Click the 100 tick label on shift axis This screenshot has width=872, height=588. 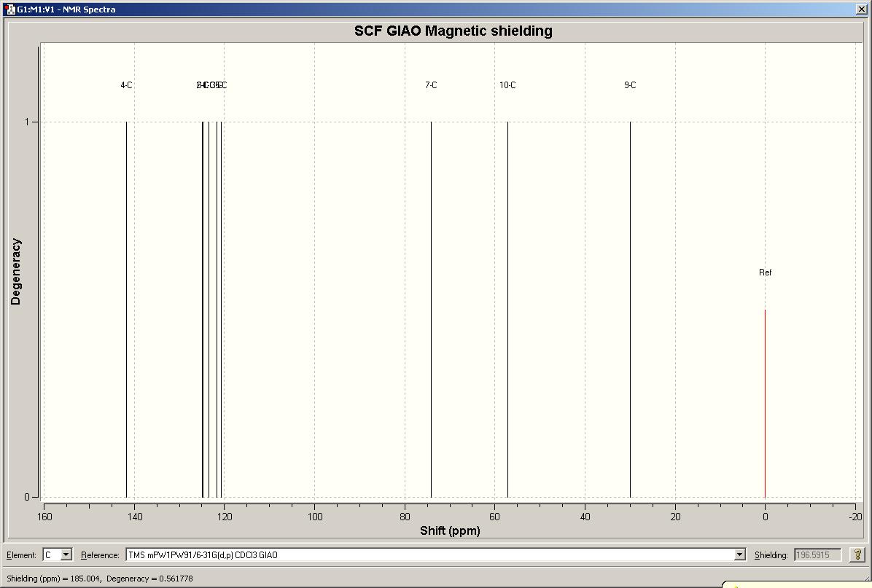click(315, 517)
